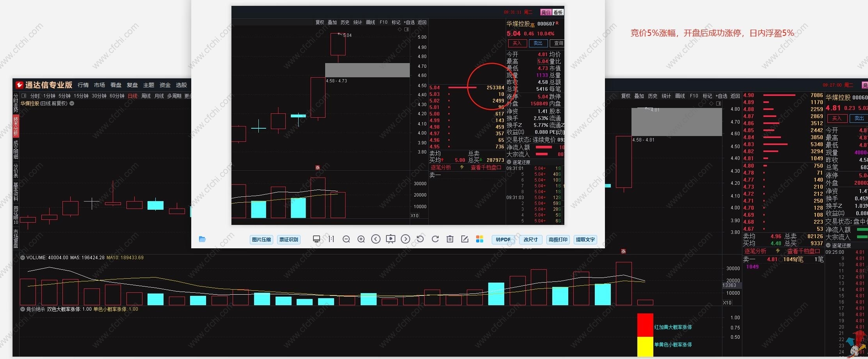Screen dimensions: 868x359
Task: Go to the next image in viewer
Action: click(x=406, y=239)
